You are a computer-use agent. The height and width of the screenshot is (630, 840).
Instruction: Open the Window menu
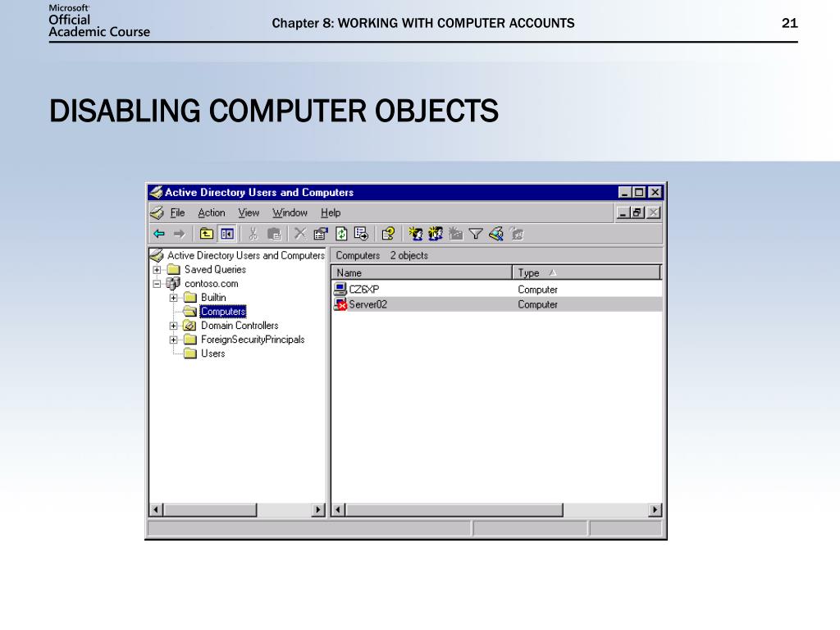coord(290,212)
